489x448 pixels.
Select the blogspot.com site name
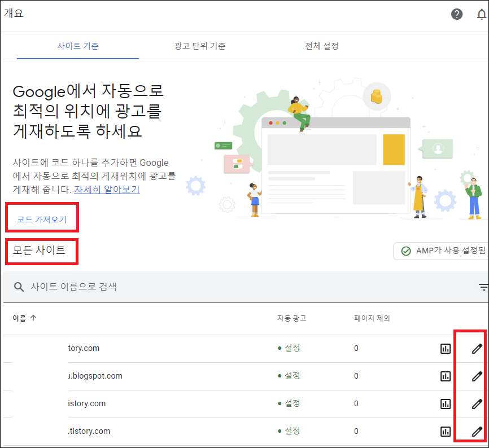click(95, 376)
